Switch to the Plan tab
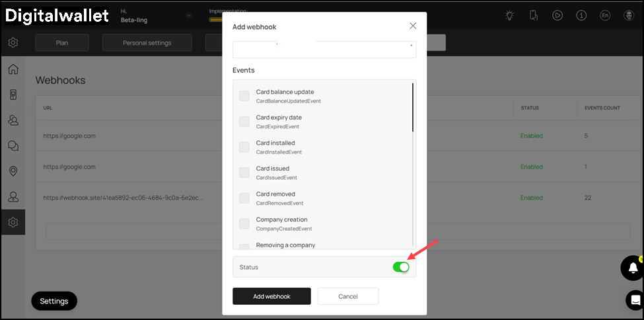This screenshot has width=644, height=320. pos(61,43)
